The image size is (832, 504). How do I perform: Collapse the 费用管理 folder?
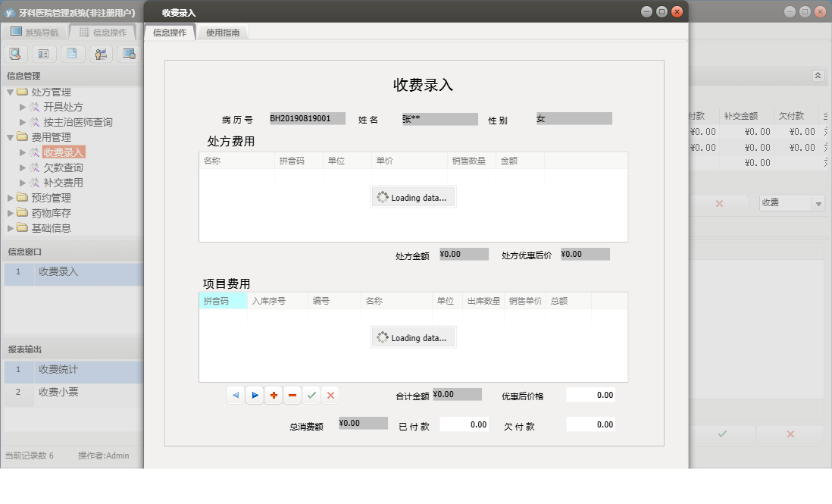(x=8, y=136)
